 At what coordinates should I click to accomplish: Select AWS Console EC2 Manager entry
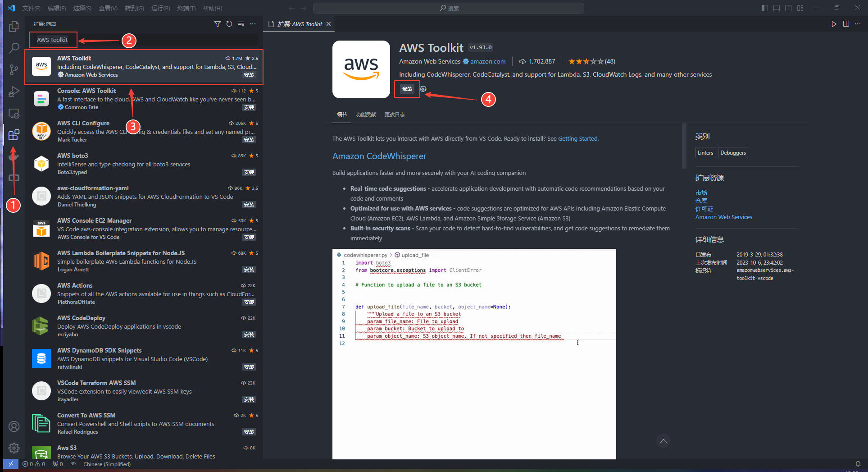point(144,229)
